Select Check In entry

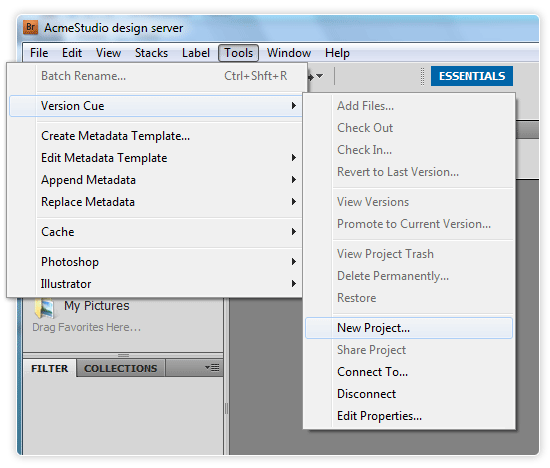click(409, 150)
